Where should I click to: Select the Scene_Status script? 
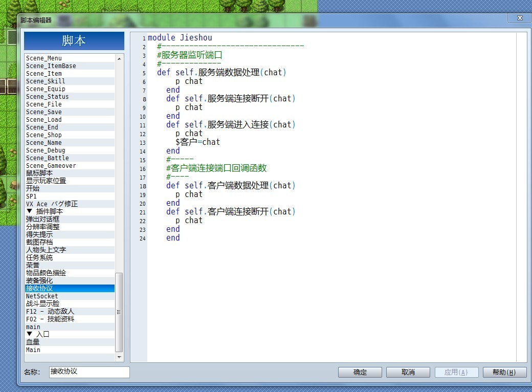(70, 97)
